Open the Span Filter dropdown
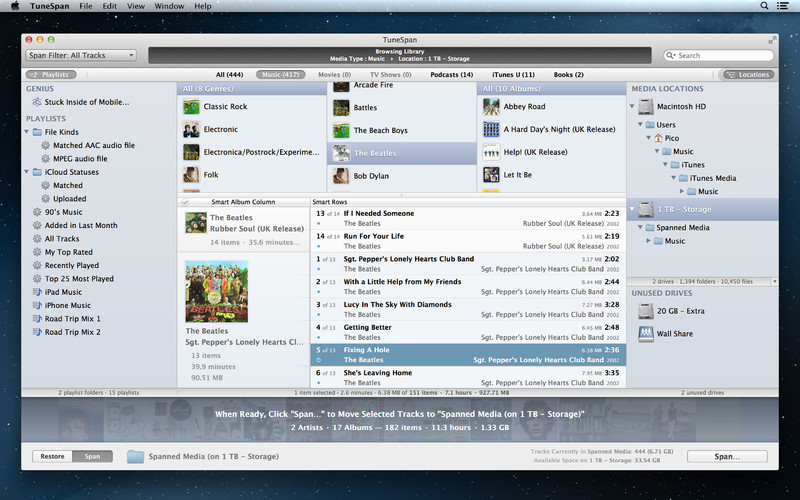The height and width of the screenshot is (500, 800). pyautogui.click(x=81, y=55)
